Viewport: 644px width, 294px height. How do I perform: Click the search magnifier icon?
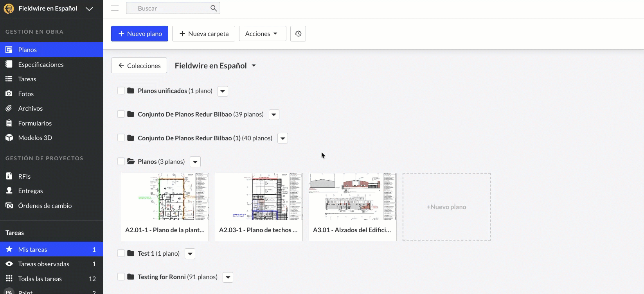[214, 8]
